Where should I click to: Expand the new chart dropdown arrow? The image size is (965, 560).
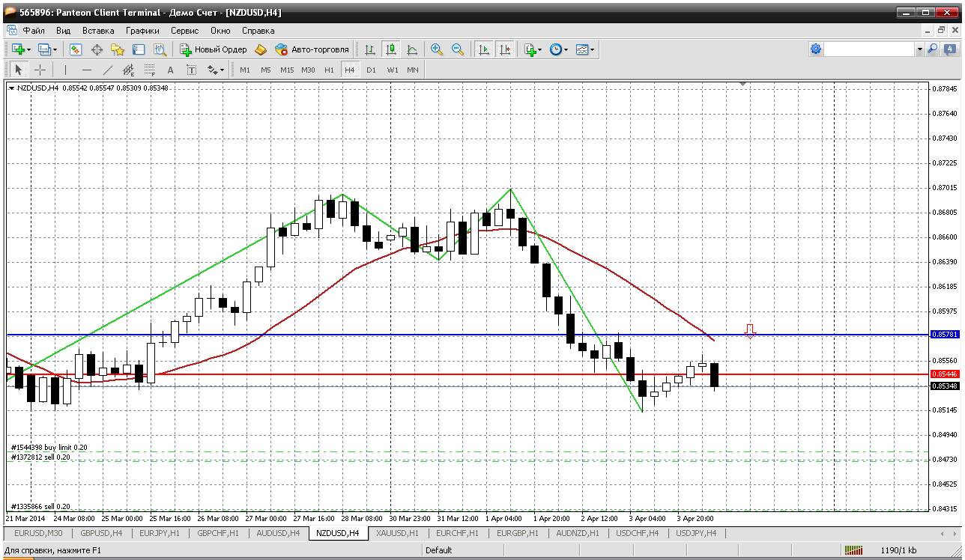tap(28, 49)
